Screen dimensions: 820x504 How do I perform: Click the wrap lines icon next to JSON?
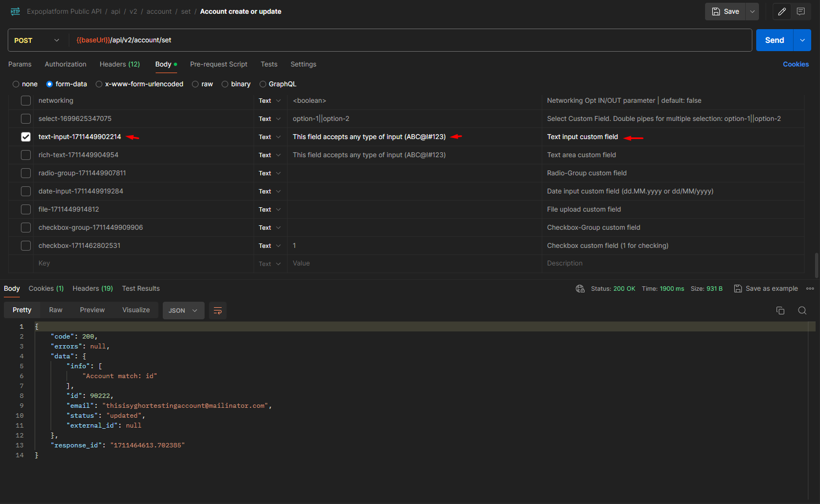click(x=217, y=311)
